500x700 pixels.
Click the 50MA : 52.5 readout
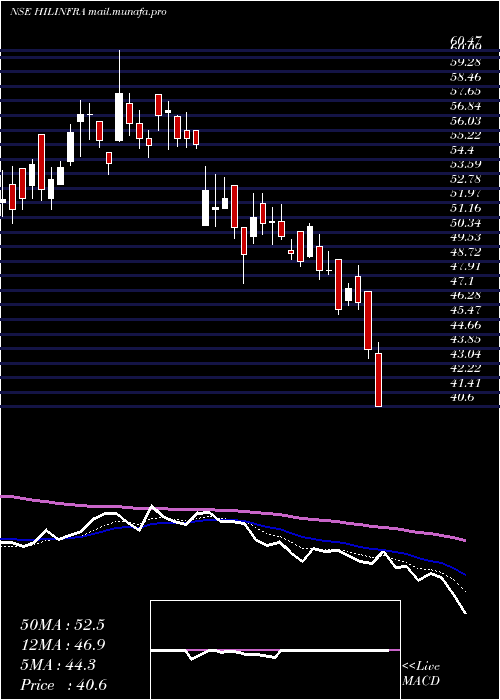62,625
